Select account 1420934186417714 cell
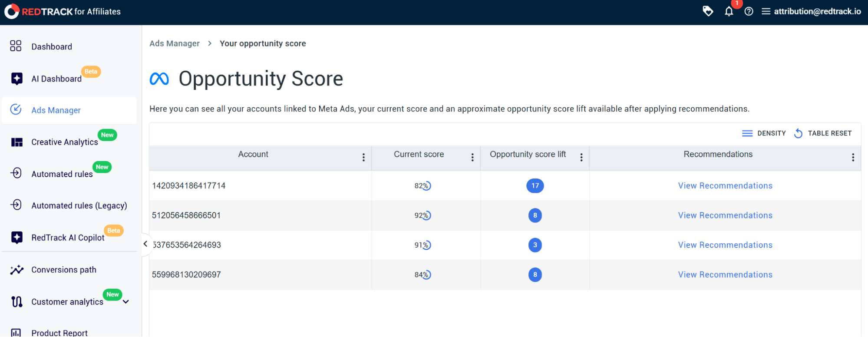Viewport: 868px width, 337px height. [260, 186]
